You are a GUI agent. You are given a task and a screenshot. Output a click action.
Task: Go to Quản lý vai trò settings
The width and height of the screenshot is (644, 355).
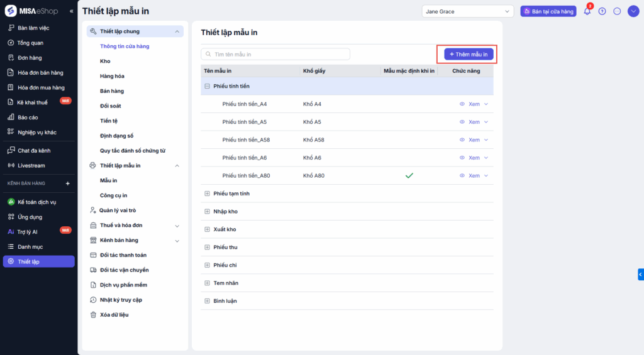(x=118, y=210)
